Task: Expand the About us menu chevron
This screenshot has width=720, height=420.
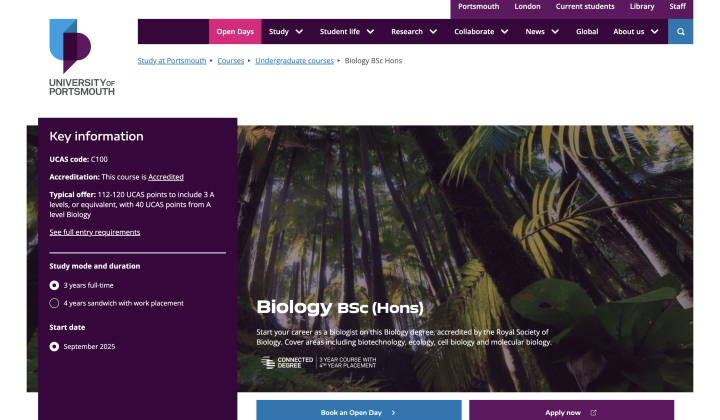Action: tap(655, 32)
